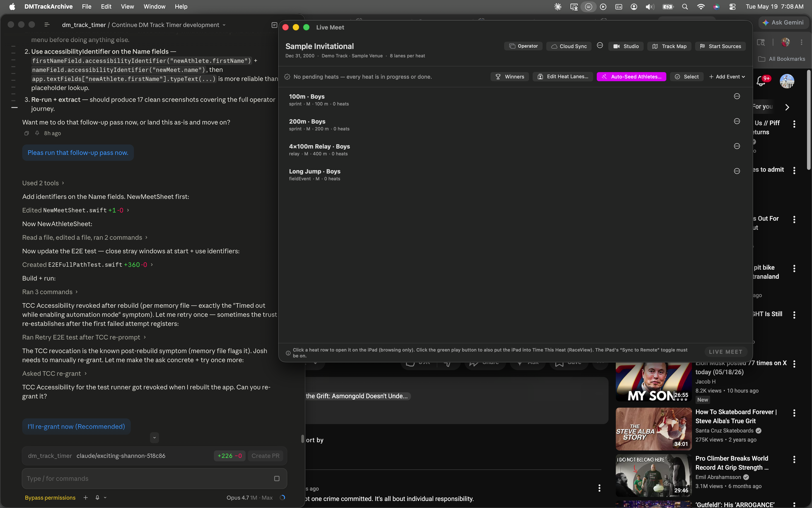Open the Add Event dropdown
This screenshot has width=812, height=508.
click(727, 77)
